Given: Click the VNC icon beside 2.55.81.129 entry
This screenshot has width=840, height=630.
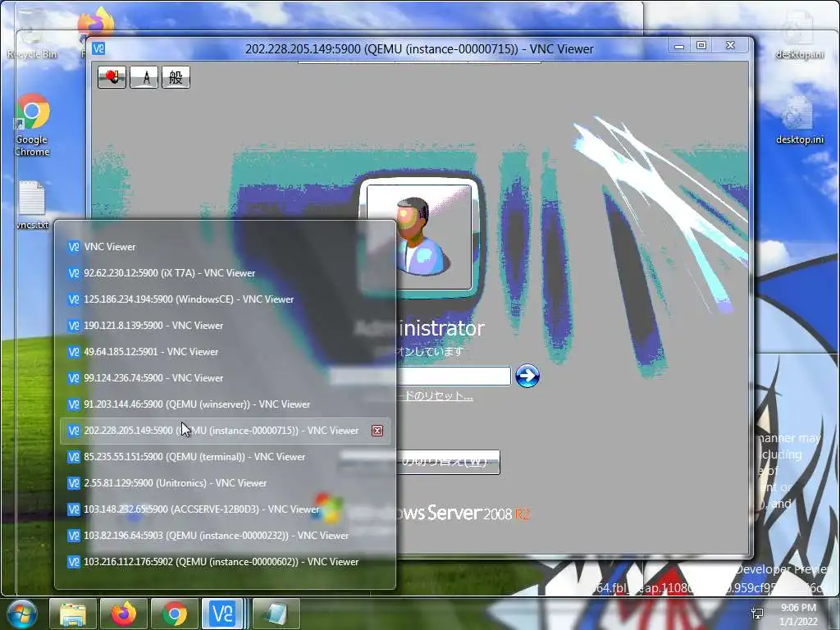Looking at the screenshot, I should [x=73, y=483].
